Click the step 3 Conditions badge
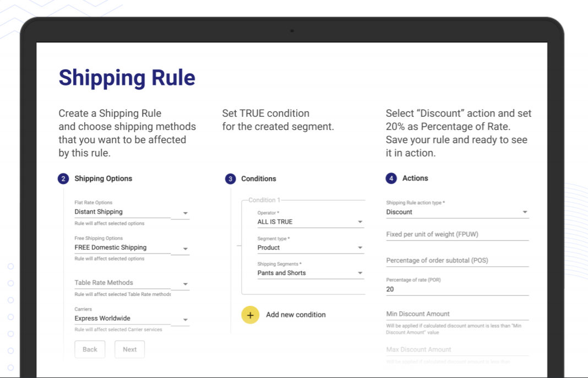 click(x=230, y=179)
